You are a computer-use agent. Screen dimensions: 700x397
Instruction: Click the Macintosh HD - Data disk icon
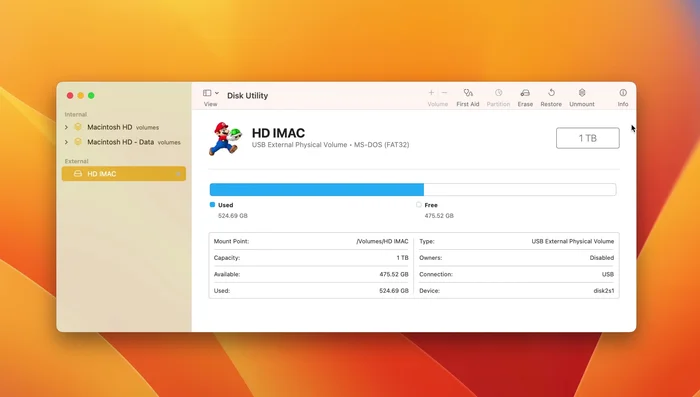[x=78, y=142]
